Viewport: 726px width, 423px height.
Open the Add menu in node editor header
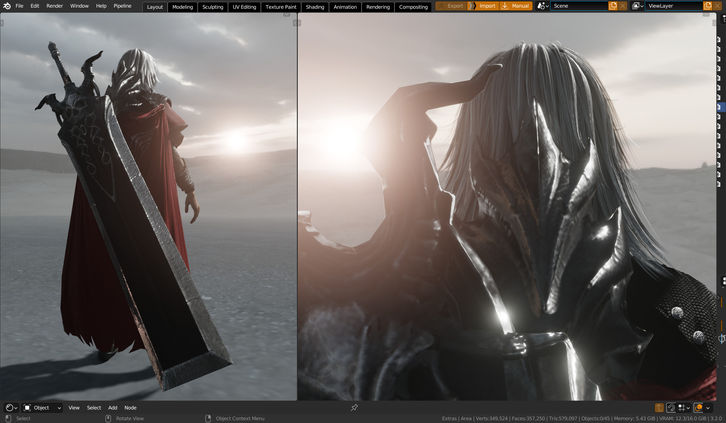click(113, 408)
